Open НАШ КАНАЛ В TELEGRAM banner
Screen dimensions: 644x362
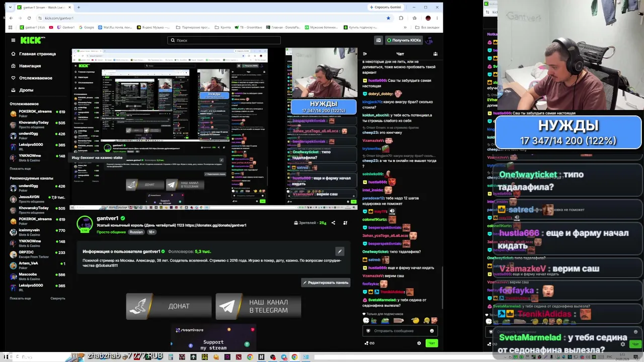259,306
